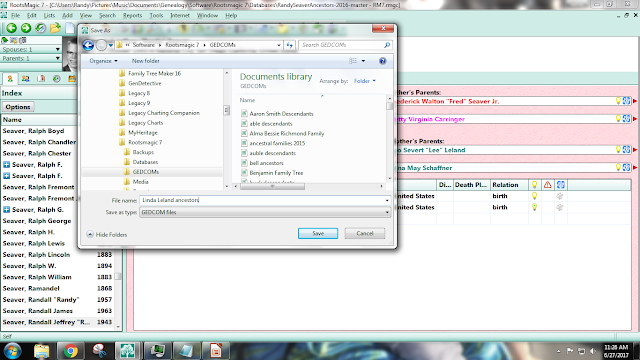Click the Software breadcrumb in the address path

pyautogui.click(x=143, y=45)
